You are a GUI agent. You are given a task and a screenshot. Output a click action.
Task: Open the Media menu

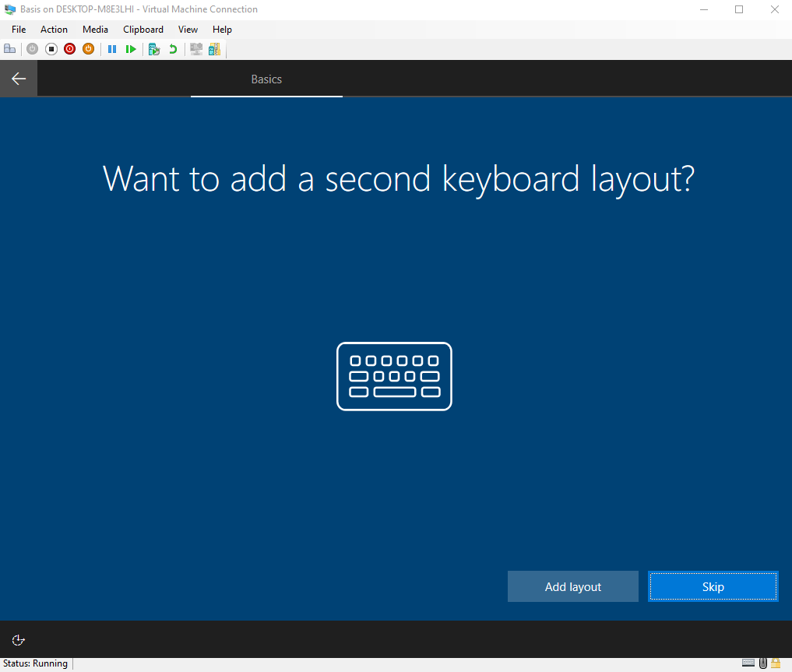96,30
